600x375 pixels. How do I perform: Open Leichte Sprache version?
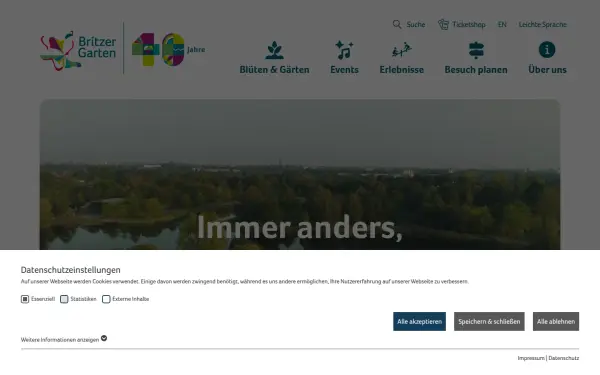(x=543, y=24)
